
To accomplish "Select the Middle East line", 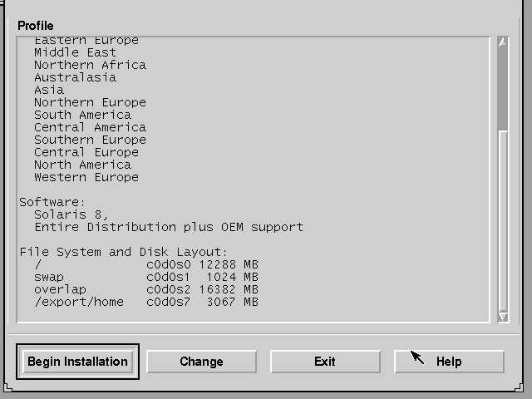I will point(75,52).
